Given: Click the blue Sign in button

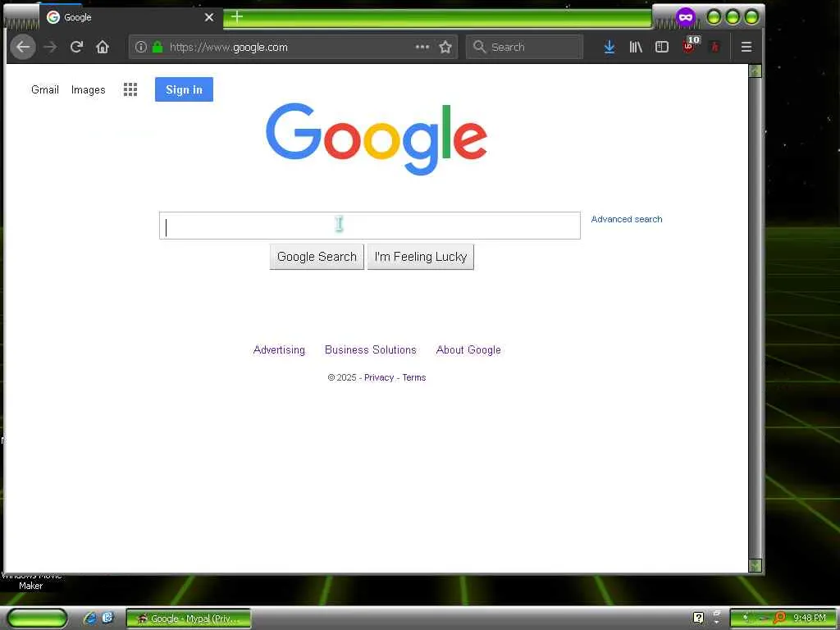Looking at the screenshot, I should [x=184, y=89].
